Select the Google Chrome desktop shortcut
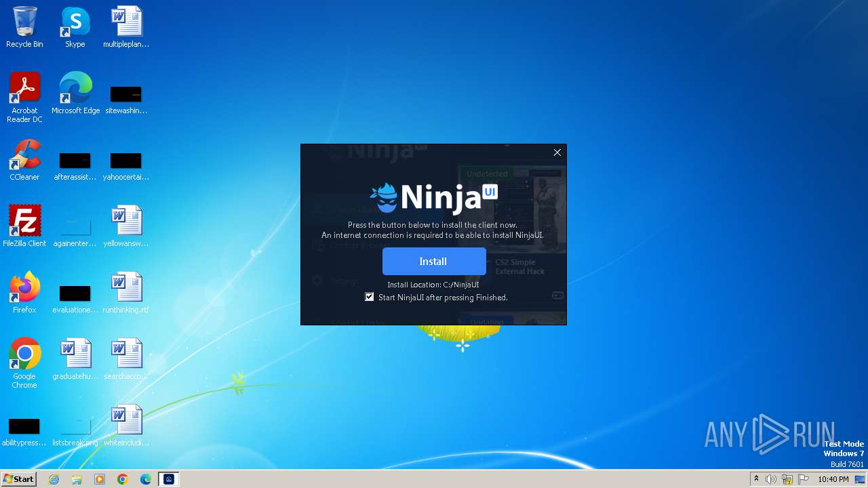The width and height of the screenshot is (868, 488). click(24, 363)
